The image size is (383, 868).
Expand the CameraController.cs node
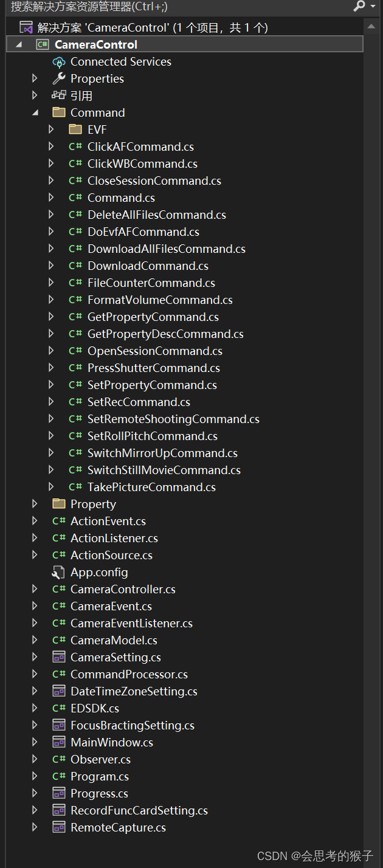point(34,589)
